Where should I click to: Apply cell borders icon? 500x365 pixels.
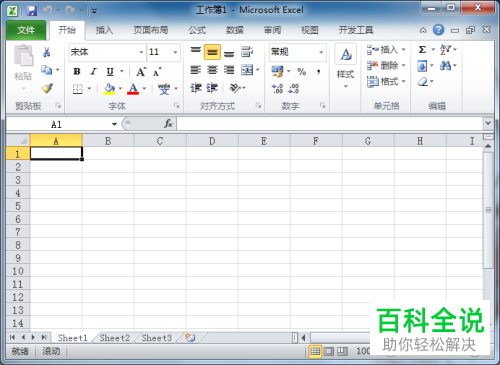click(x=78, y=89)
